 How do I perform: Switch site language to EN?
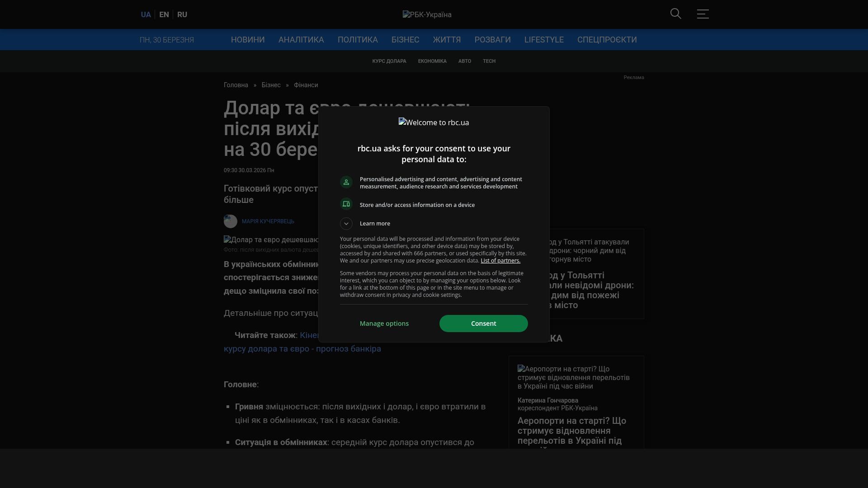coord(164,14)
